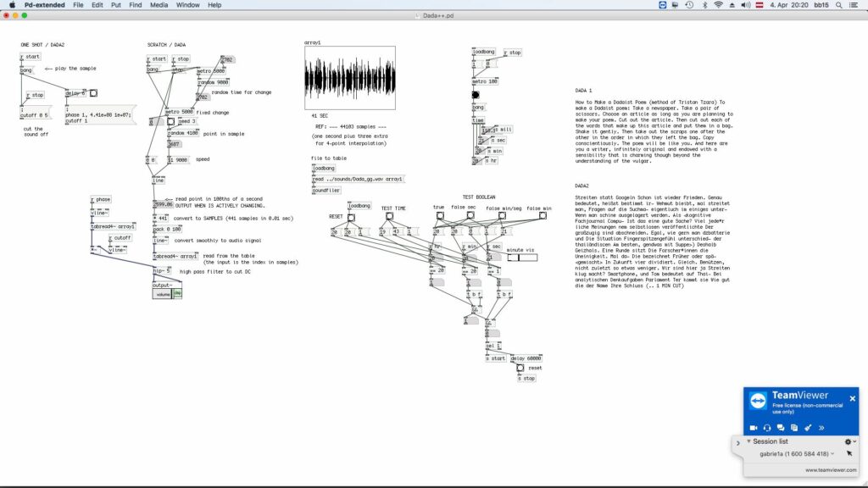Open the Edit menu
868x488 pixels.
pyautogui.click(x=97, y=5)
